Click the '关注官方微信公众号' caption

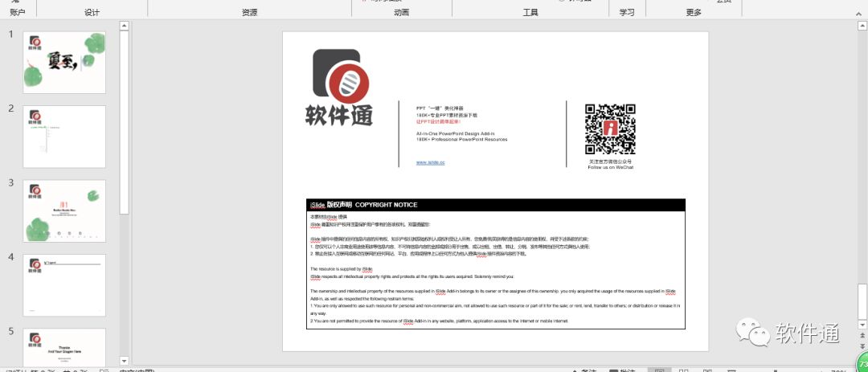(x=611, y=161)
